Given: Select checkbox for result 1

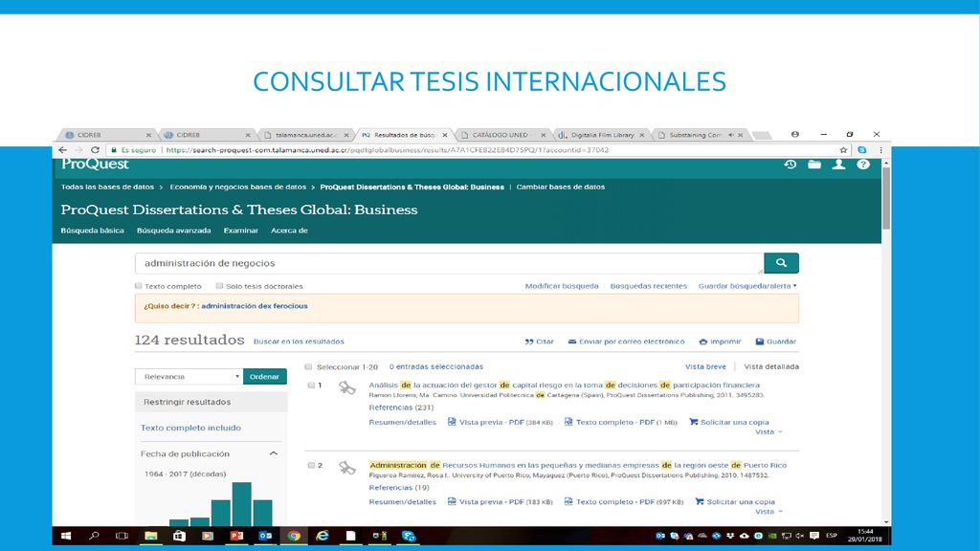Looking at the screenshot, I should 311,386.
